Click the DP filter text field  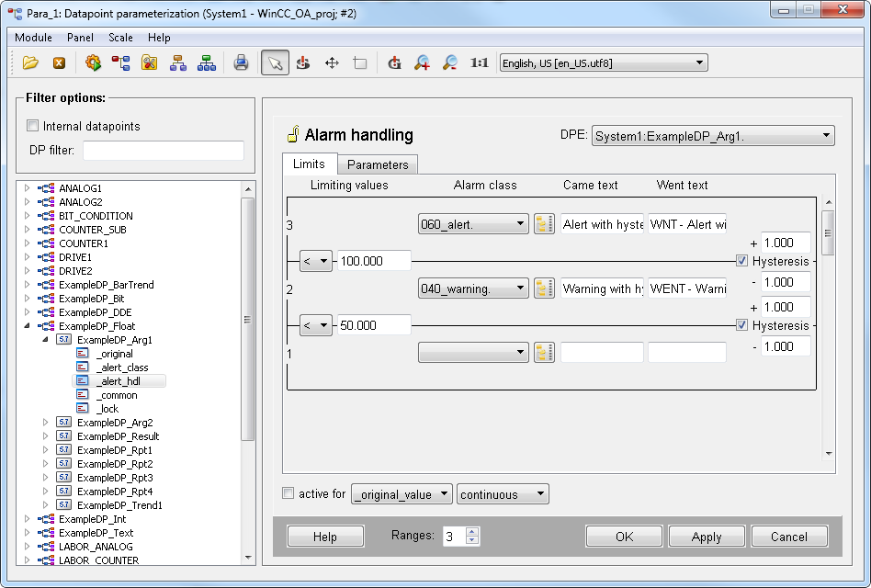click(x=164, y=151)
